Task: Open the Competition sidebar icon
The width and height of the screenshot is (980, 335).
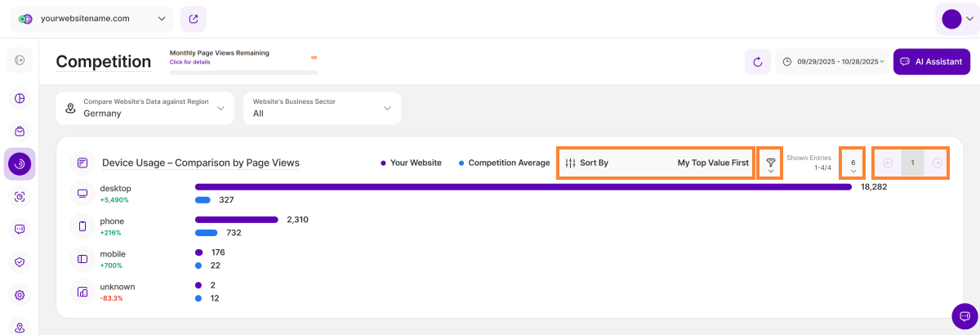Action: click(x=20, y=164)
